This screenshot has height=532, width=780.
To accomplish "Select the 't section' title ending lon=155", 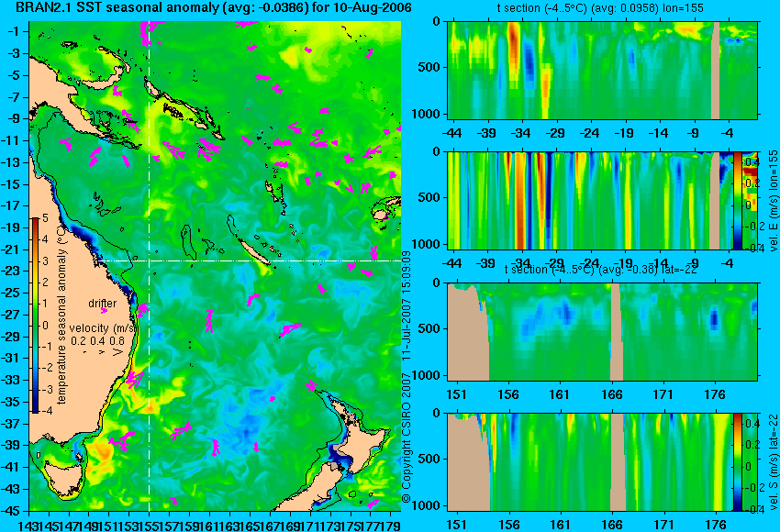I will 600,8.
